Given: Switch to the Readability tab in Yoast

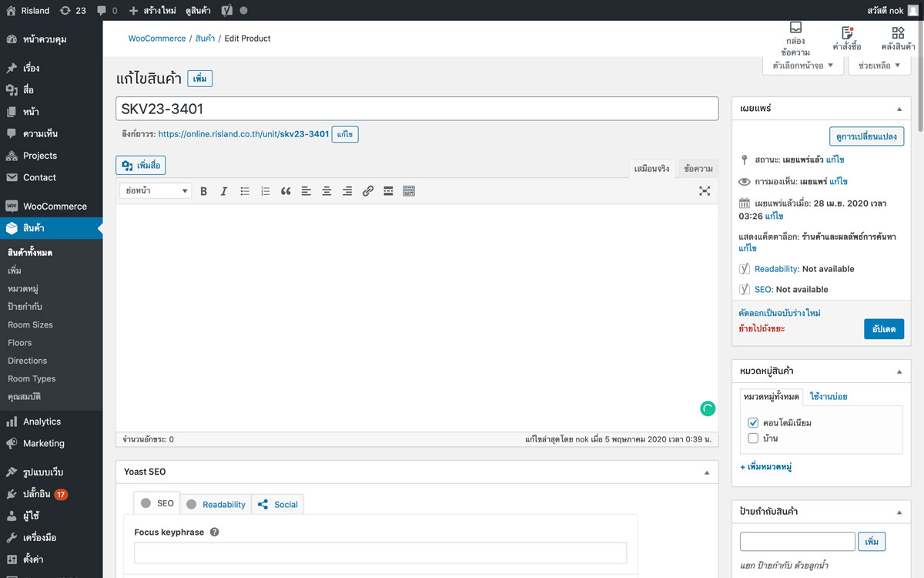Looking at the screenshot, I should pos(216,504).
